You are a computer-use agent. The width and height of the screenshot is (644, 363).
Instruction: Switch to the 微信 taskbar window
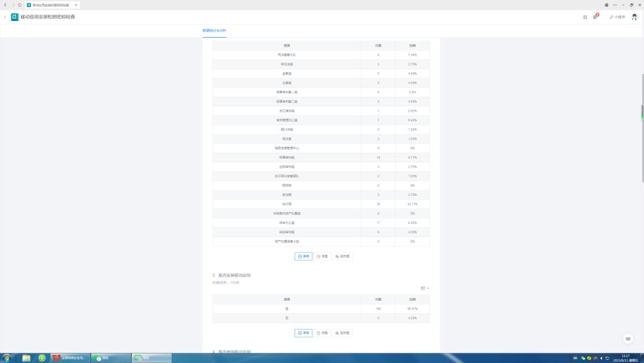click(111, 358)
